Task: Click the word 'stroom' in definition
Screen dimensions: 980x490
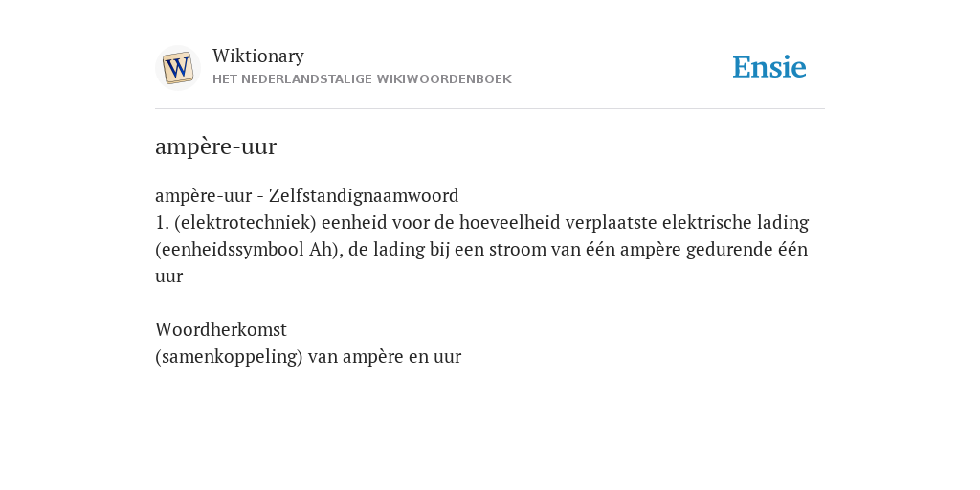Action: point(509,250)
